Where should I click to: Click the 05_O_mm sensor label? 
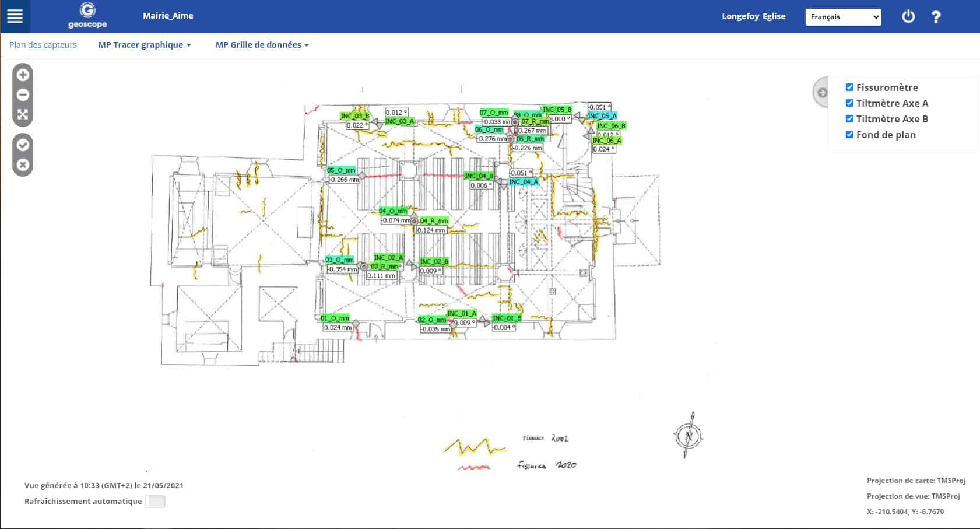(341, 170)
